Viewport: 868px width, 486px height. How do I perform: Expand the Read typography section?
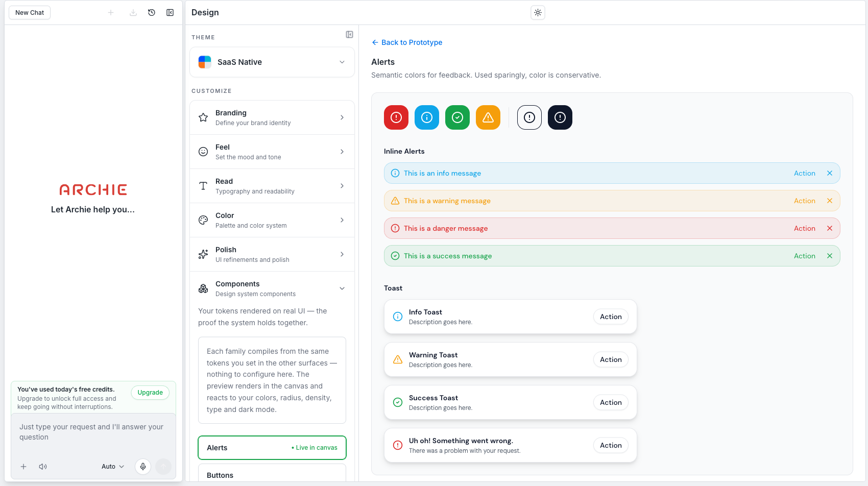point(272,186)
